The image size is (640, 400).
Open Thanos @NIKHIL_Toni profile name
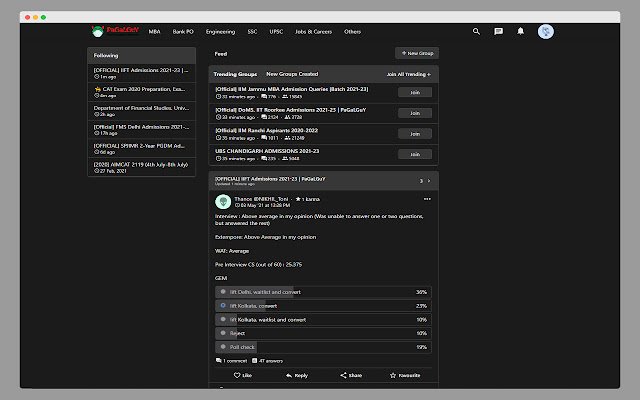point(261,199)
